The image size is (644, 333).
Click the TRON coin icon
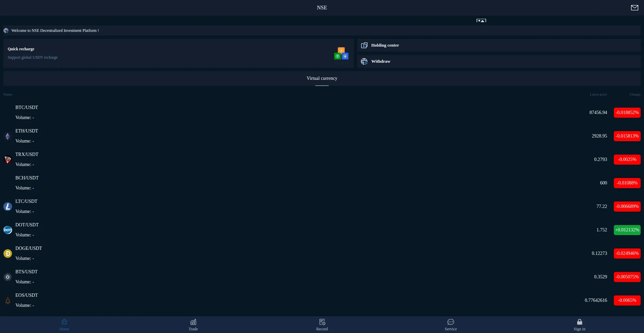[x=8, y=160]
